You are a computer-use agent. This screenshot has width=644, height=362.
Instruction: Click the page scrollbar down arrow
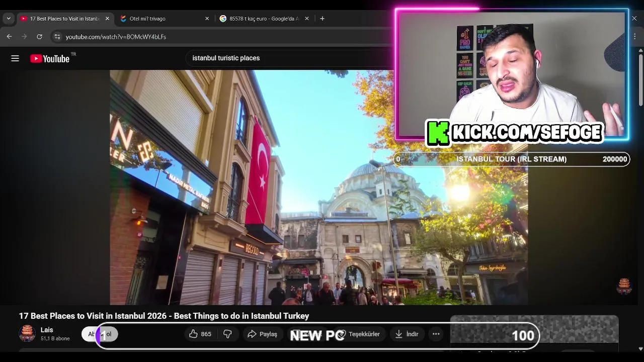point(640,348)
